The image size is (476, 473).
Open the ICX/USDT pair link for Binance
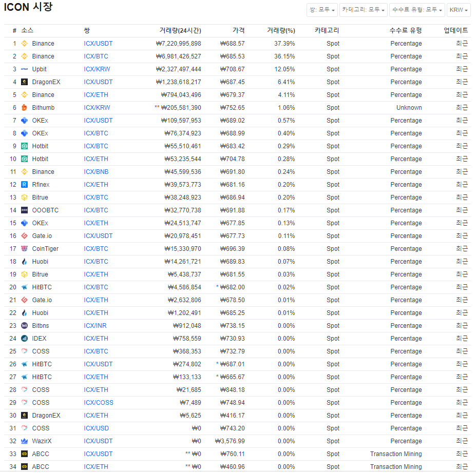pos(98,44)
